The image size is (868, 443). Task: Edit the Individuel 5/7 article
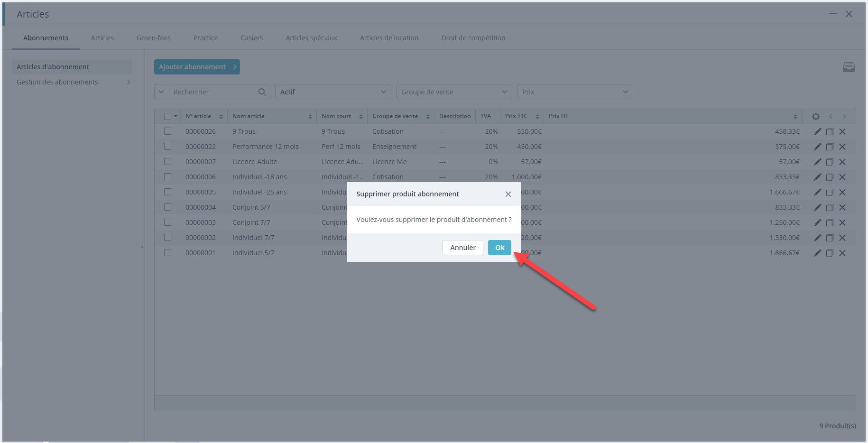point(817,253)
